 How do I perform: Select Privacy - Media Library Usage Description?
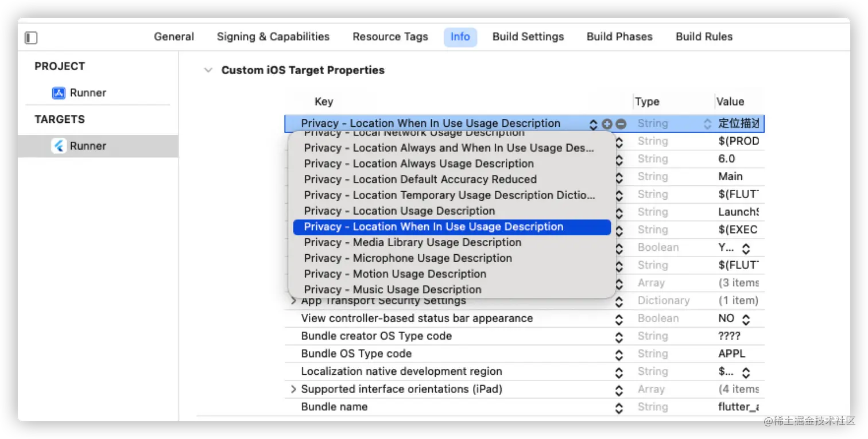412,243
